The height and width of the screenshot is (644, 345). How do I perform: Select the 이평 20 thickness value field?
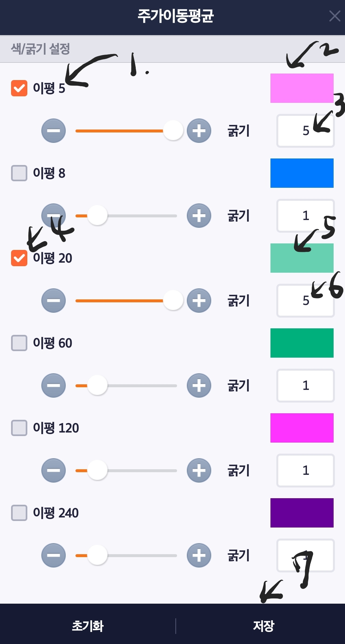click(305, 300)
